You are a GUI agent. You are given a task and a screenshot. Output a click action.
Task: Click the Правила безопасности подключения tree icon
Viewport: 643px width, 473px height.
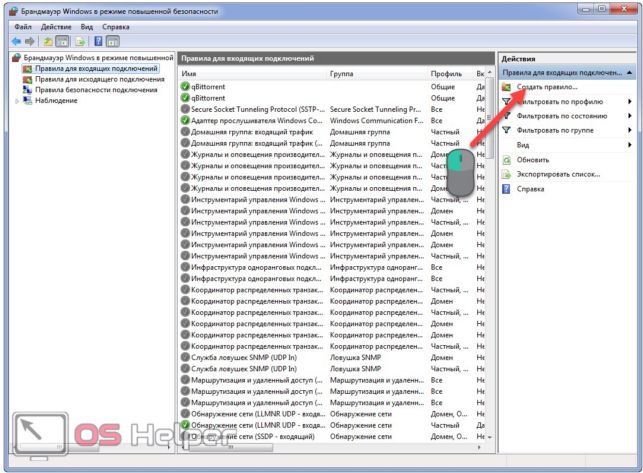[x=27, y=90]
